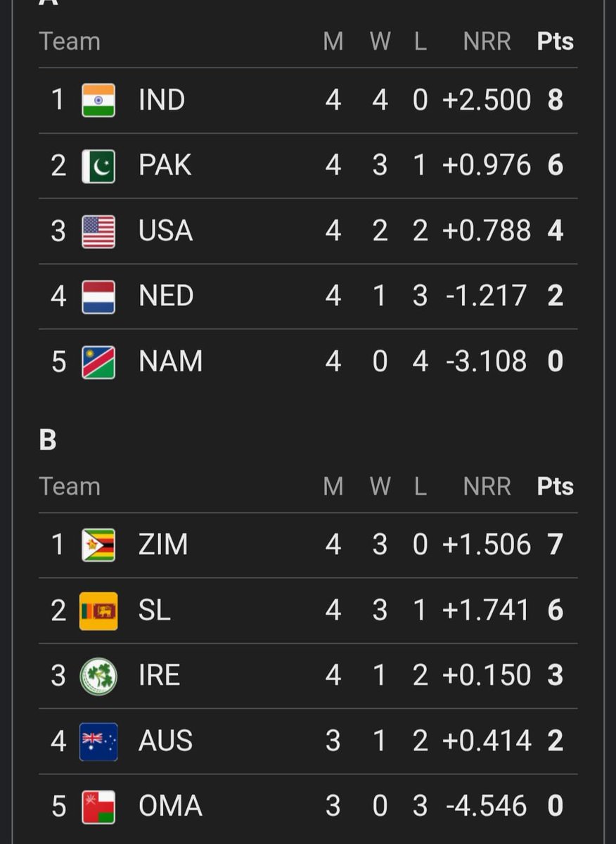
Task: Click the Oman flag icon
Action: 98,807
